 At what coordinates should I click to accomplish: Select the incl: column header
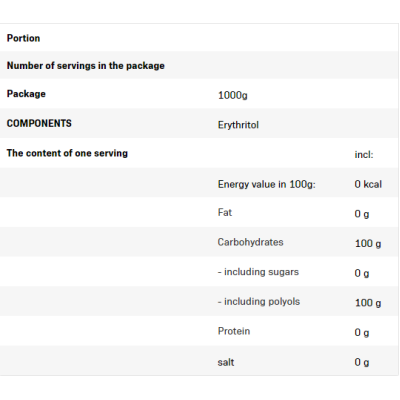pyautogui.click(x=364, y=155)
